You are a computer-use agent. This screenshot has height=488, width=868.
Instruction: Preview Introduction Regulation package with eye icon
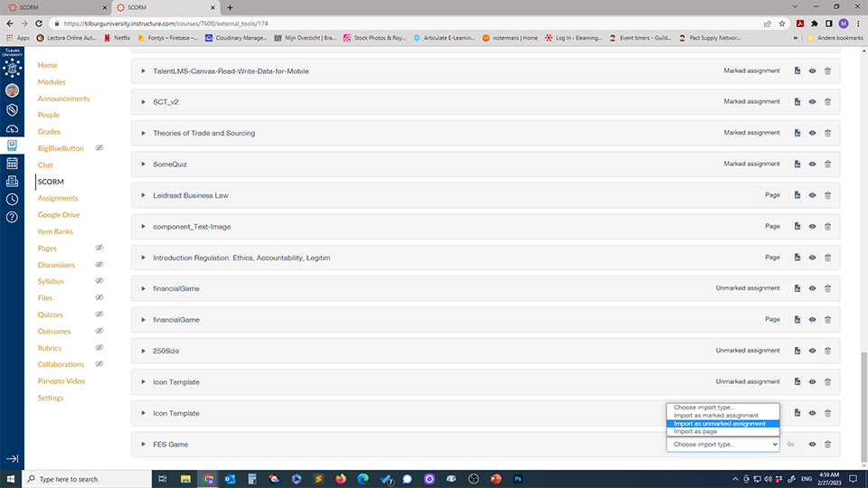tap(812, 258)
